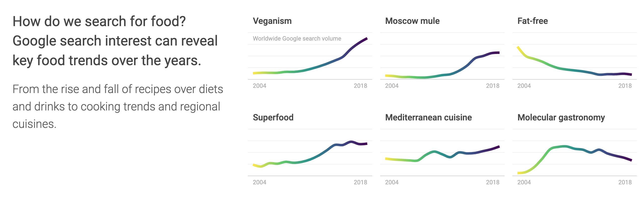Click the Veganism chart title
The height and width of the screenshot is (201, 644).
pos(272,21)
